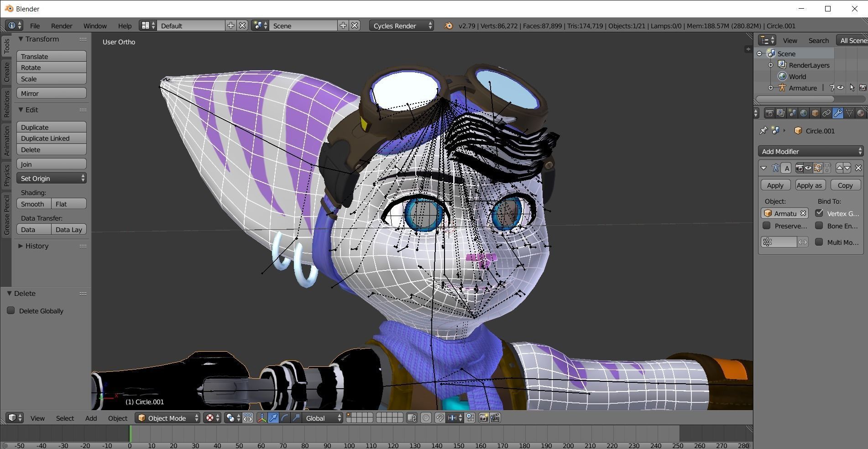Open the pivot point selector
Viewport: 868px width, 449px height.
(233, 418)
